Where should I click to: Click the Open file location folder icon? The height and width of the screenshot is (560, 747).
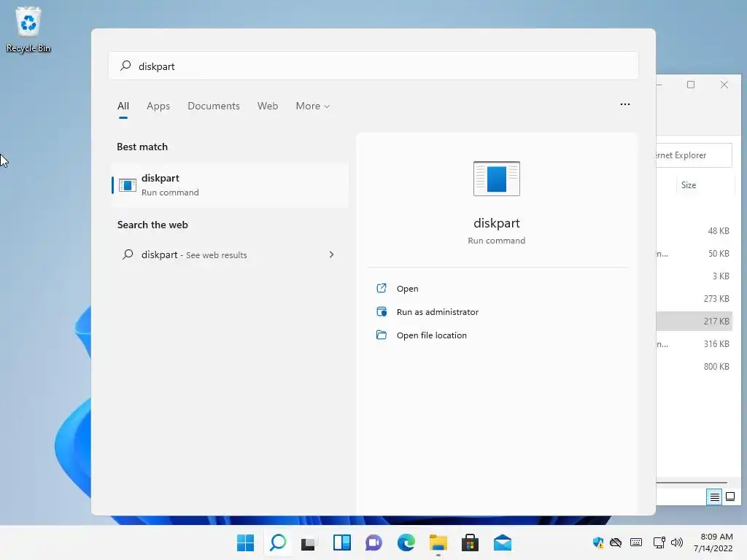coord(382,335)
